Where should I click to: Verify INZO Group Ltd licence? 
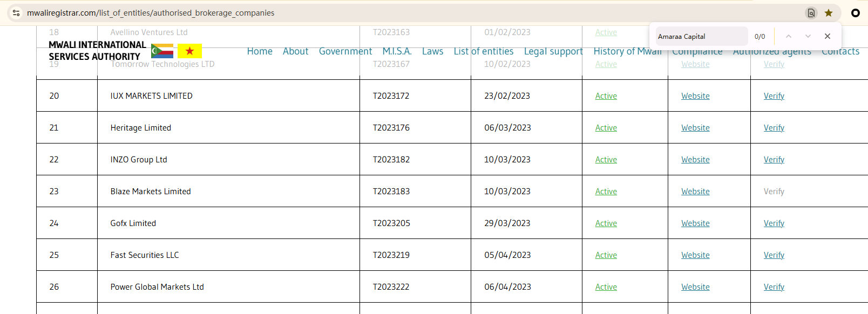click(774, 160)
